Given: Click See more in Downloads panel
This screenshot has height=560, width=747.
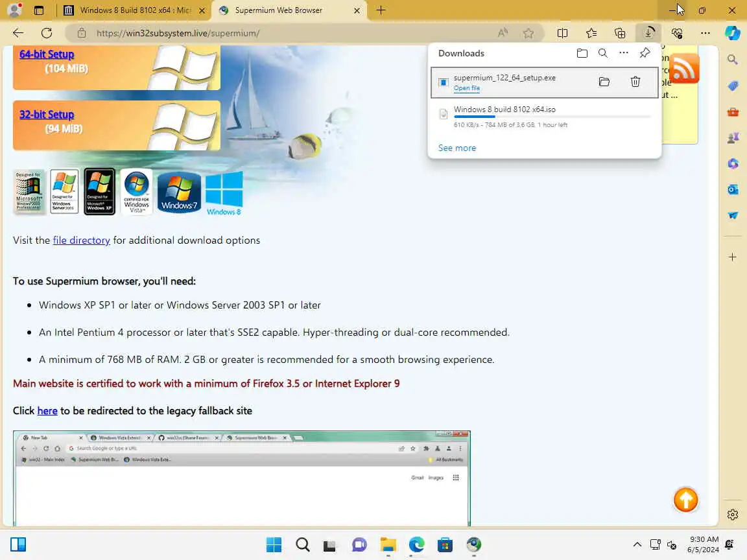Looking at the screenshot, I should coord(457,148).
